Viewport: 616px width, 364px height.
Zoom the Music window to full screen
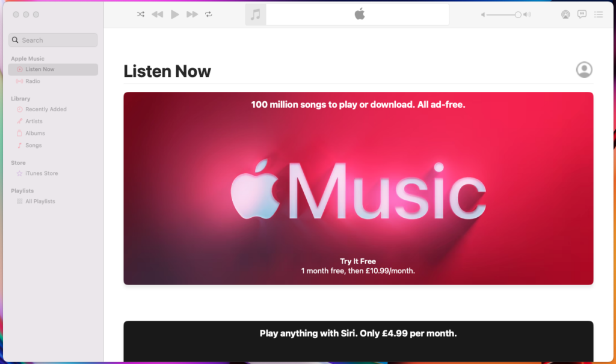point(36,14)
